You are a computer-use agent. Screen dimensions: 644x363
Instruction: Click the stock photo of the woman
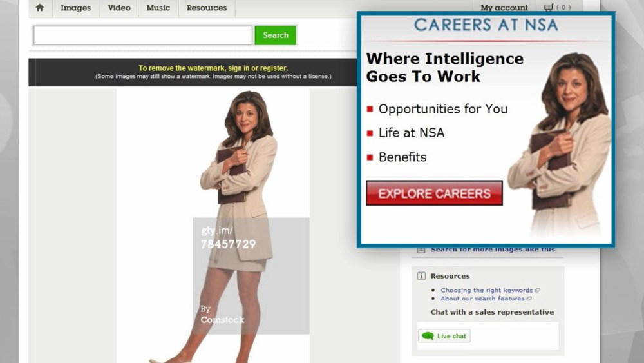point(238,226)
